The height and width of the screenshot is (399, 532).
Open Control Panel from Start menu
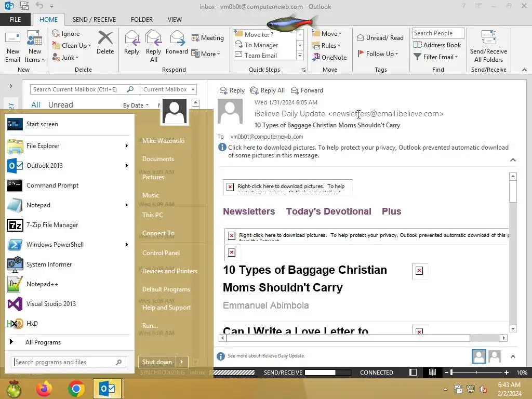[x=161, y=253]
